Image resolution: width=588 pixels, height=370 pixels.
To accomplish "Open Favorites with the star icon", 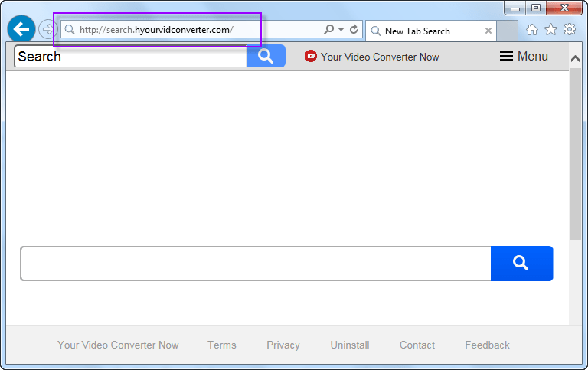I will (550, 29).
